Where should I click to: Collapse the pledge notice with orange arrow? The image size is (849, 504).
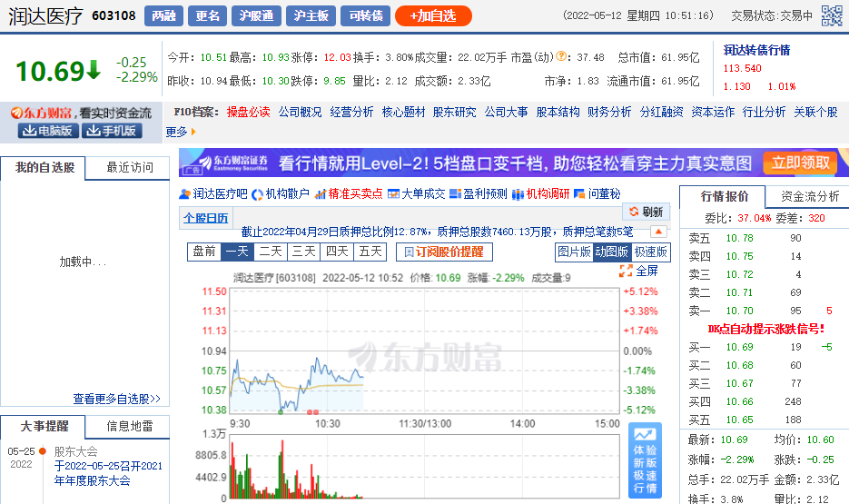pyautogui.click(x=658, y=232)
